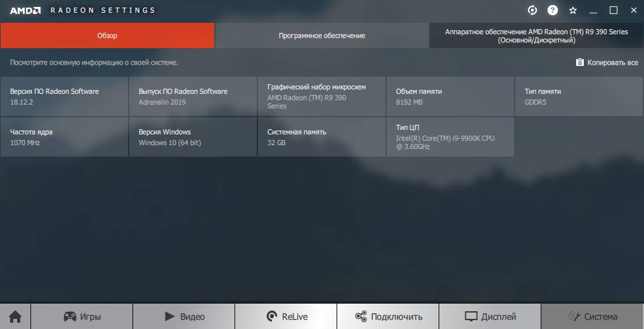
Task: Click the Посмотрите основную информацию description text
Action: 94,63
